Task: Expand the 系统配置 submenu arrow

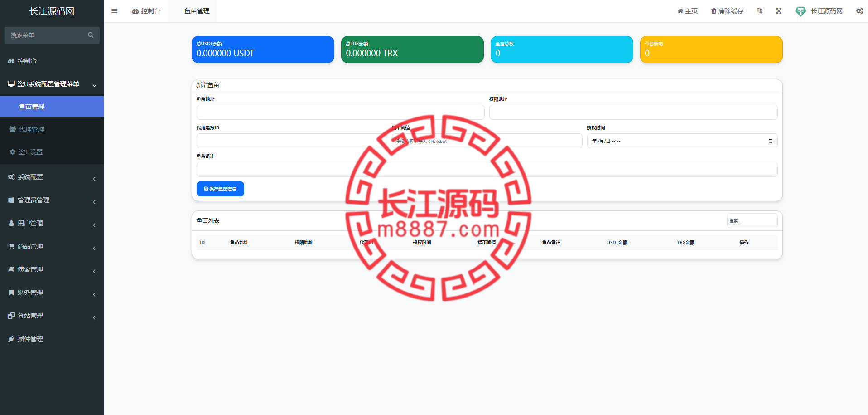Action: click(94, 179)
